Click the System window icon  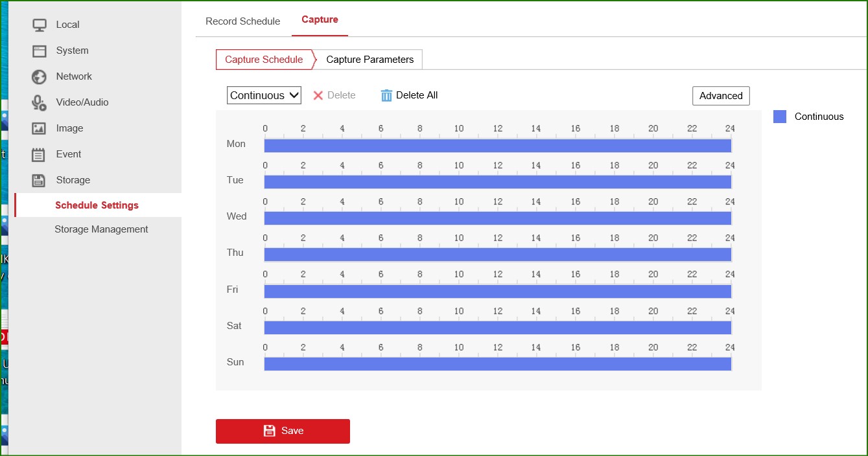[x=40, y=51]
